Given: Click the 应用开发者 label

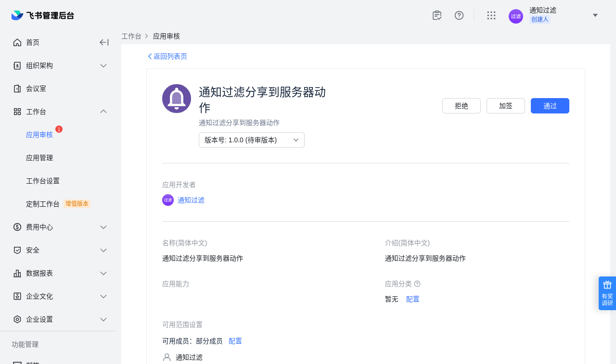Looking at the screenshot, I should 179,185.
